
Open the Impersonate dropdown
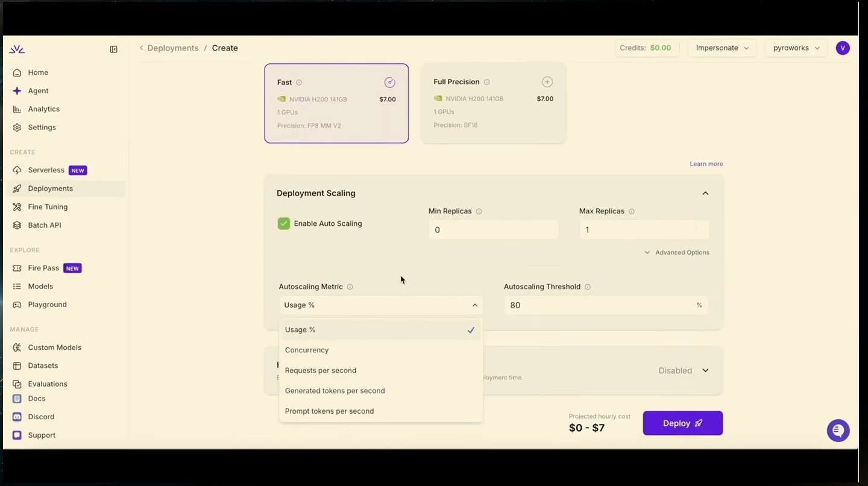(722, 48)
